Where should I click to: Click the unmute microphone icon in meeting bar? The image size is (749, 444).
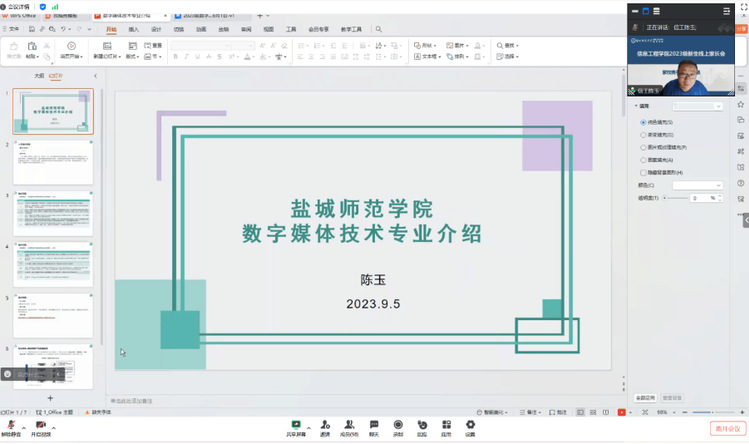click(x=10, y=425)
